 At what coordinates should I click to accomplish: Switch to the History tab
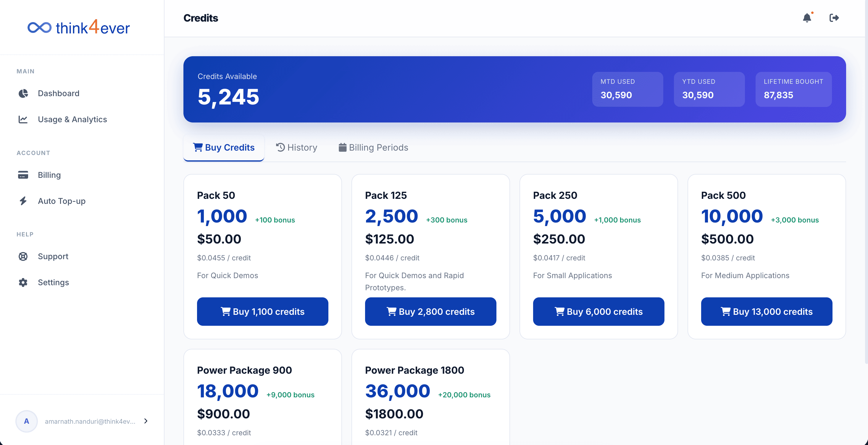coord(296,148)
